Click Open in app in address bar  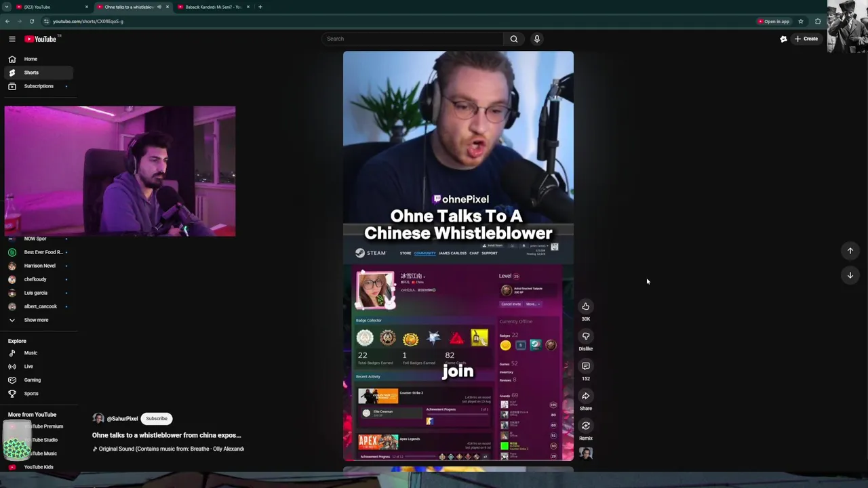point(773,21)
